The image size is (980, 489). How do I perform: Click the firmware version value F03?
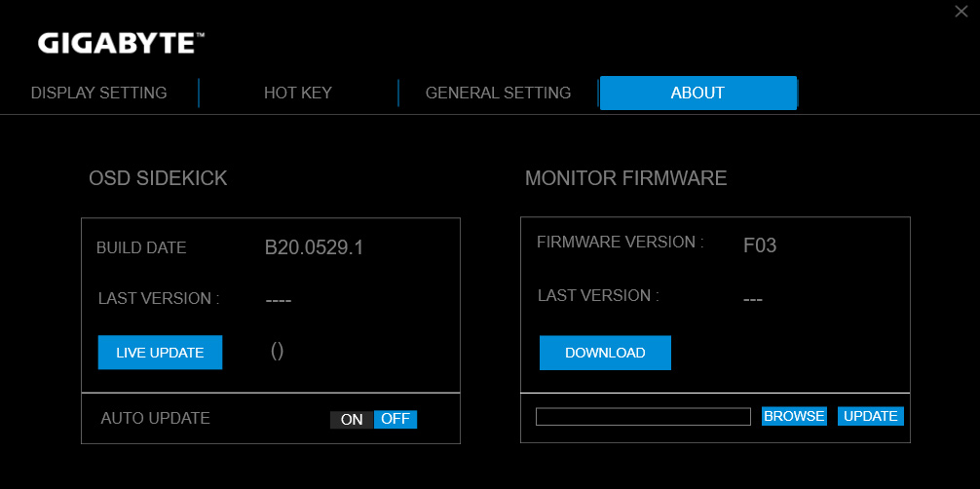pos(760,245)
